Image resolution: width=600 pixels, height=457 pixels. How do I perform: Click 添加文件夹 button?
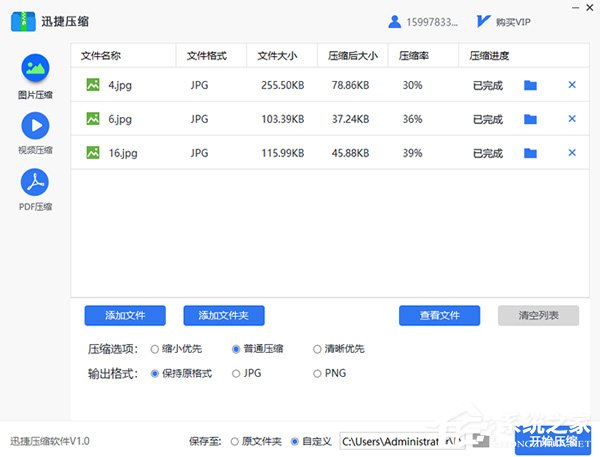point(224,315)
